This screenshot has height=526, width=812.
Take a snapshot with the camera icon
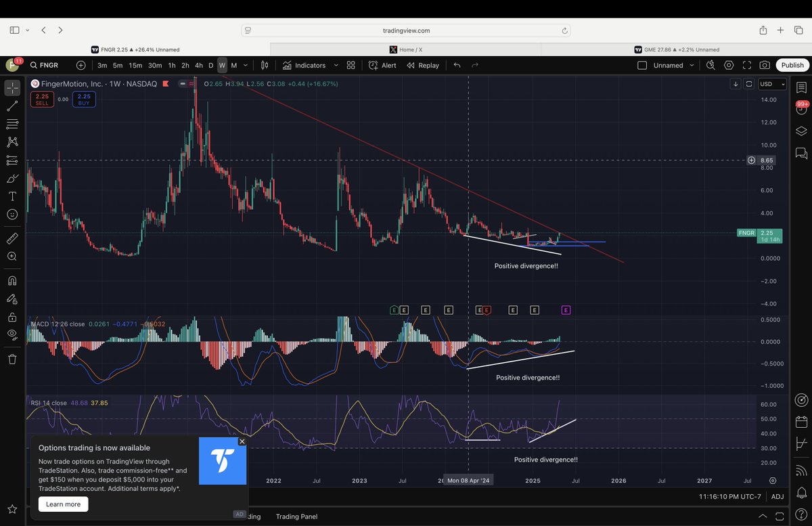(x=764, y=65)
